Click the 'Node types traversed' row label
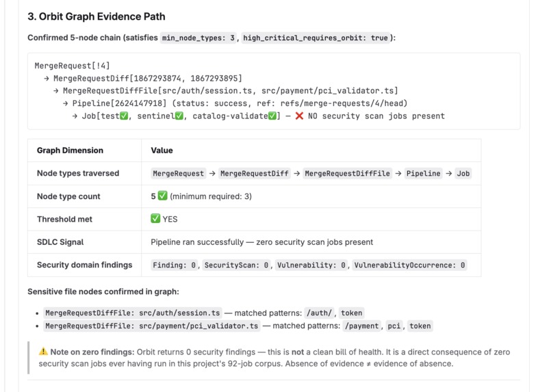Viewport: 538px width, 392px height. (78, 173)
